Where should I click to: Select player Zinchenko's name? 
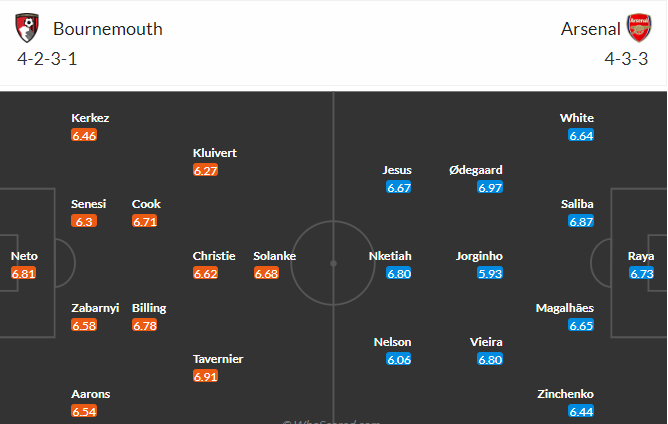[x=565, y=394]
